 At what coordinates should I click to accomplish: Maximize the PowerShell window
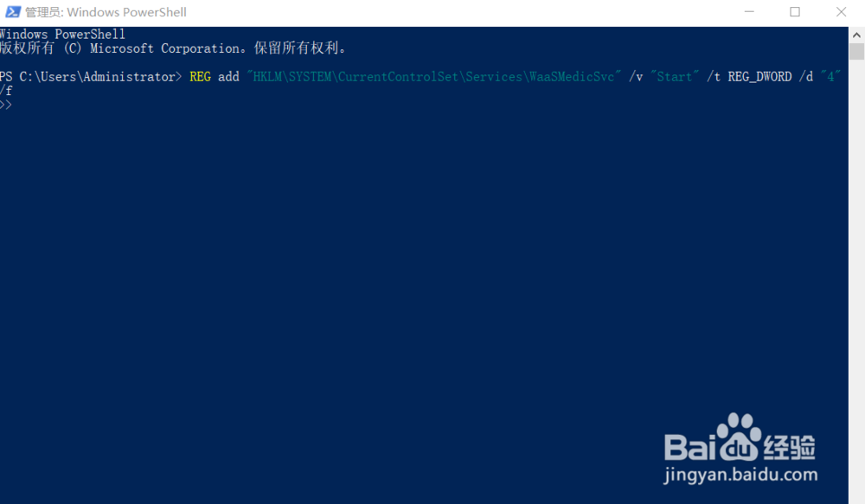tap(794, 11)
